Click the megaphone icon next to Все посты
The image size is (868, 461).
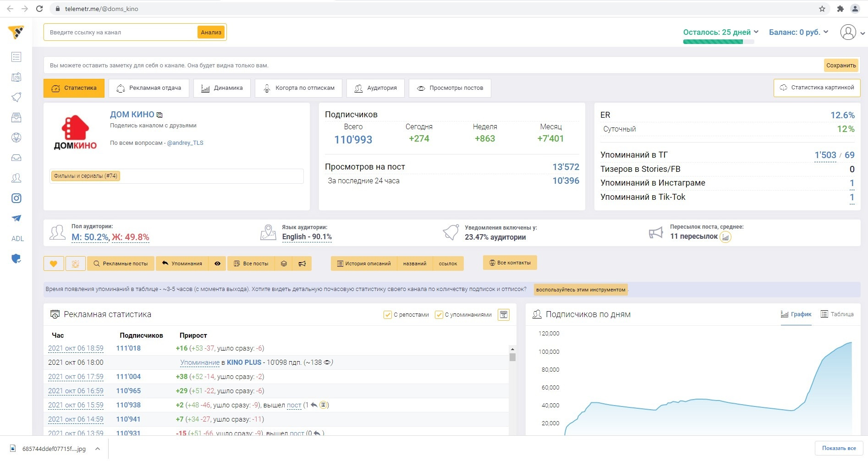tap(302, 263)
